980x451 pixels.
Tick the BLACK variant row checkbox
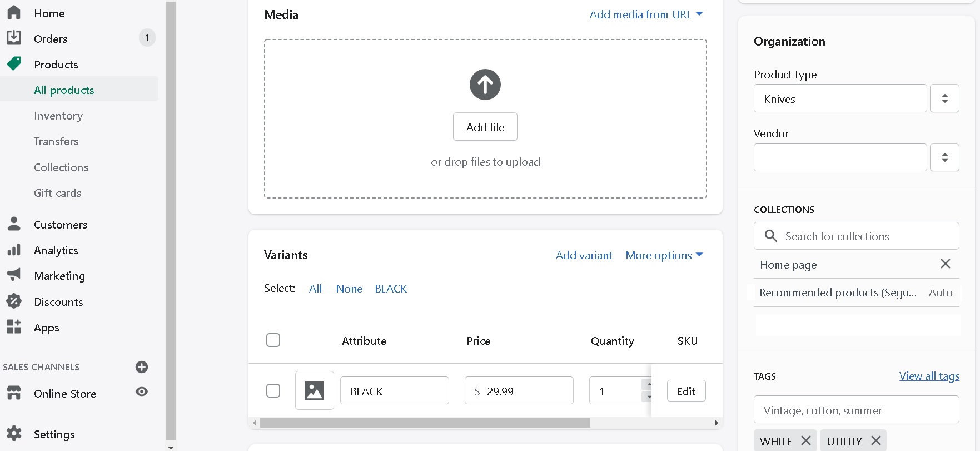point(273,391)
